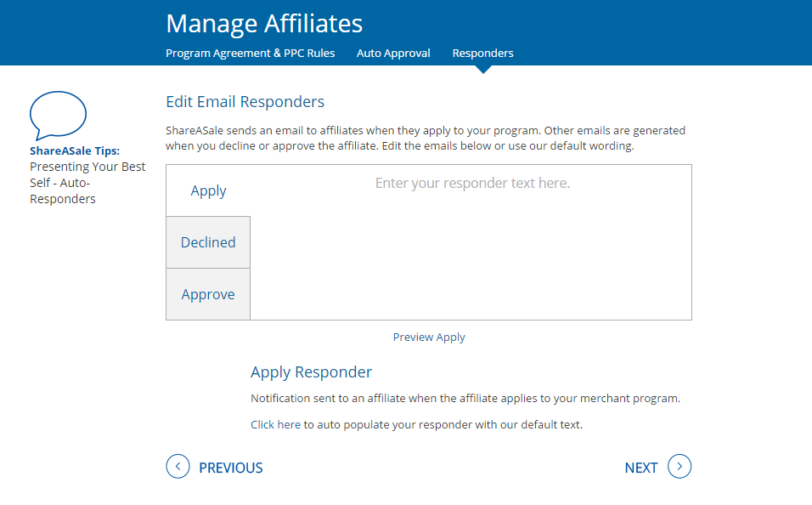Focus the responder text entry area
Image resolution: width=812 pixels, height=505 pixels.
[x=471, y=242]
